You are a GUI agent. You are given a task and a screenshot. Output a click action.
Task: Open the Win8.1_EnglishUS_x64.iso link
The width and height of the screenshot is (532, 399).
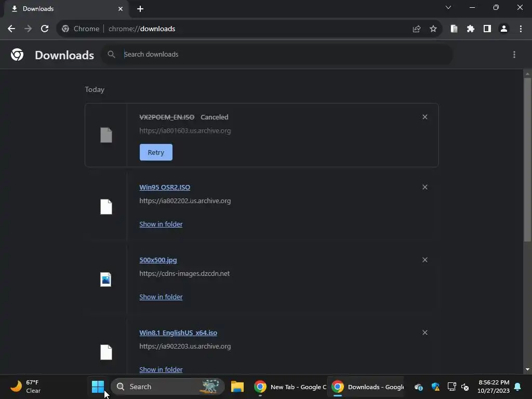coord(178,333)
